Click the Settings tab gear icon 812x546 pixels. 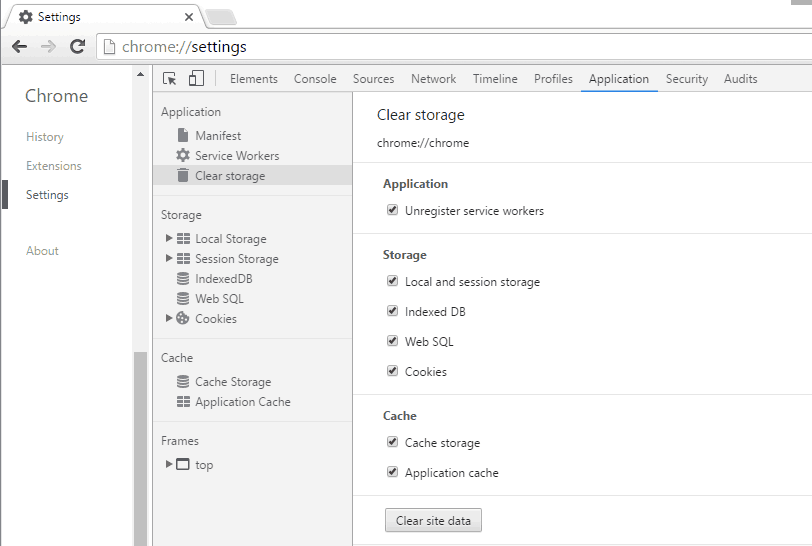coord(25,17)
